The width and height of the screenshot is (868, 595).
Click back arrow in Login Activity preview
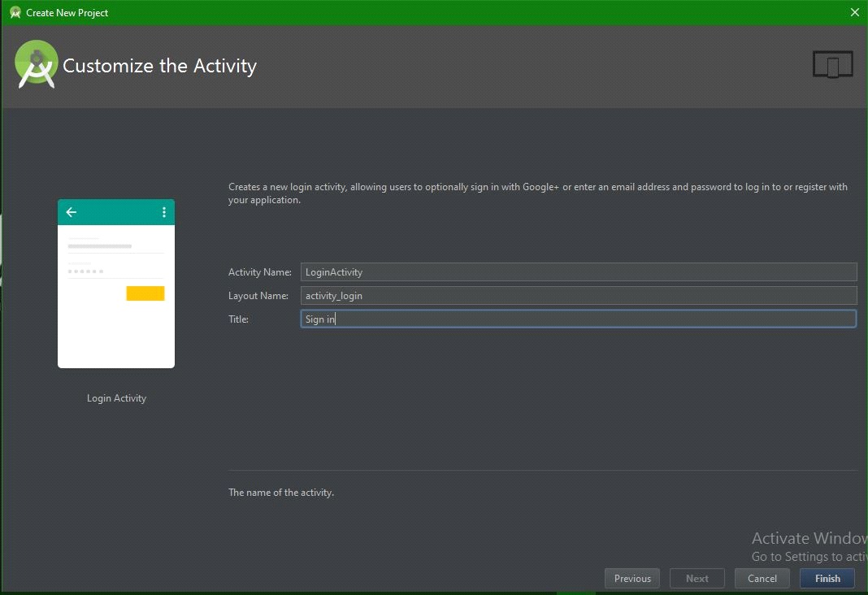(x=72, y=212)
